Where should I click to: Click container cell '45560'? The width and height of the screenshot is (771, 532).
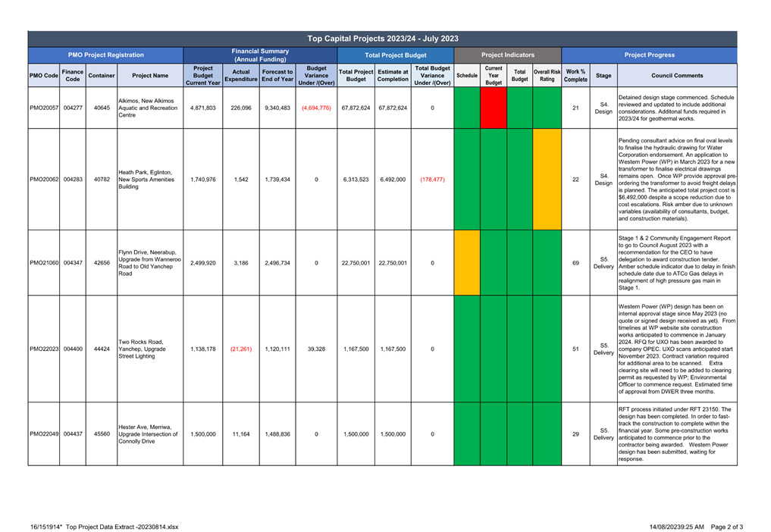(x=102, y=434)
